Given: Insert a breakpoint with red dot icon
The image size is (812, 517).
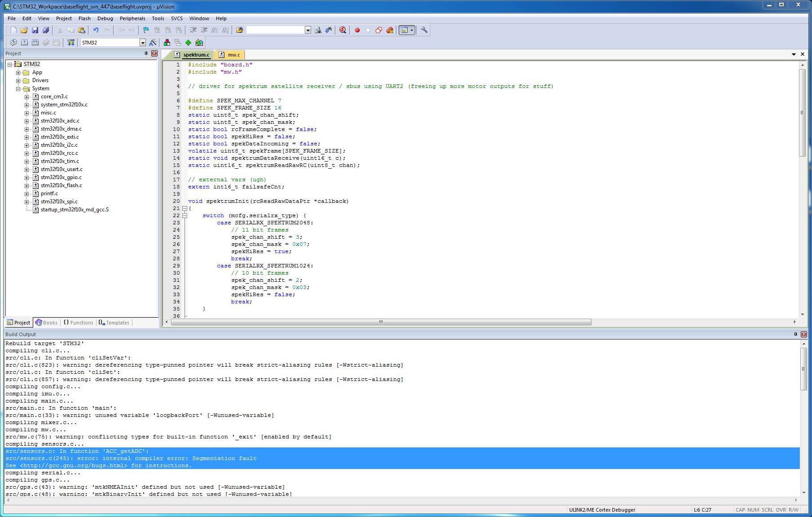Looking at the screenshot, I should (x=357, y=30).
